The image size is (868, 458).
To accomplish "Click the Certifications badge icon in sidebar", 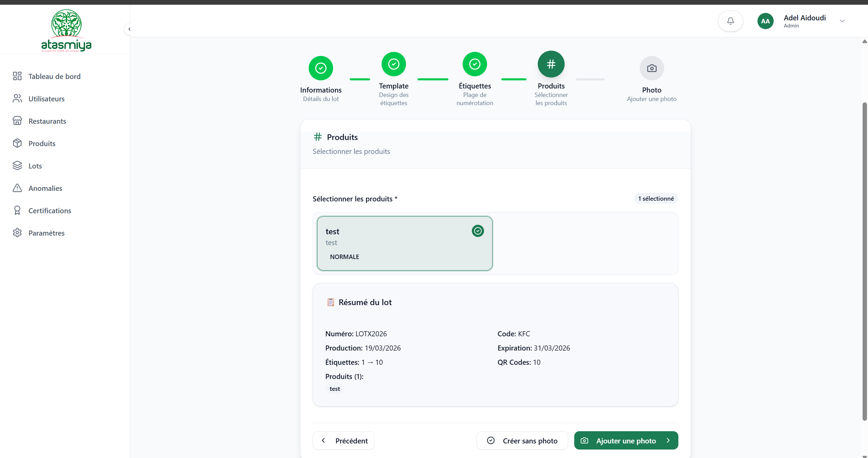I will (x=17, y=211).
